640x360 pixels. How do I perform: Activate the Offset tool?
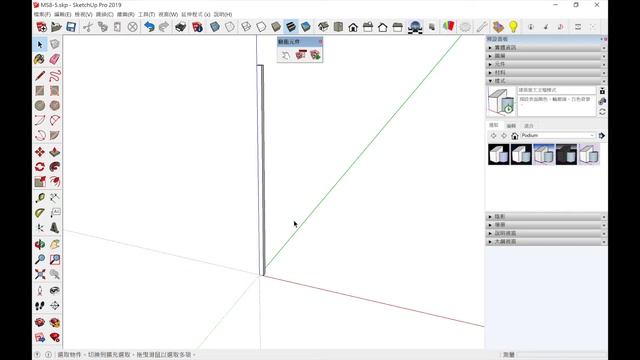pos(55,182)
